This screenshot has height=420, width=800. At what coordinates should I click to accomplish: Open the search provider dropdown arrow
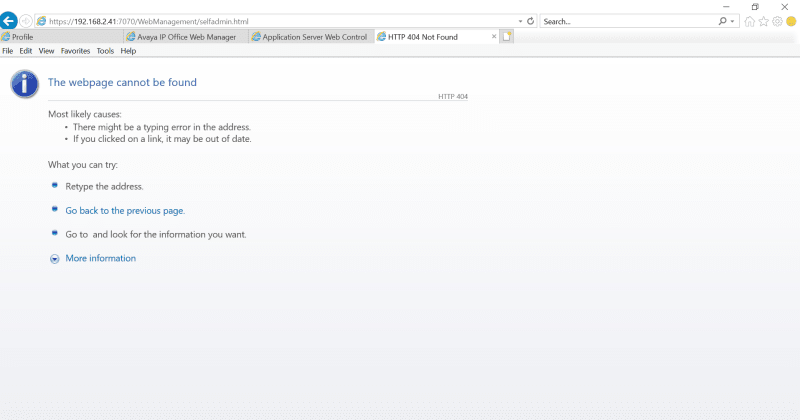(732, 21)
